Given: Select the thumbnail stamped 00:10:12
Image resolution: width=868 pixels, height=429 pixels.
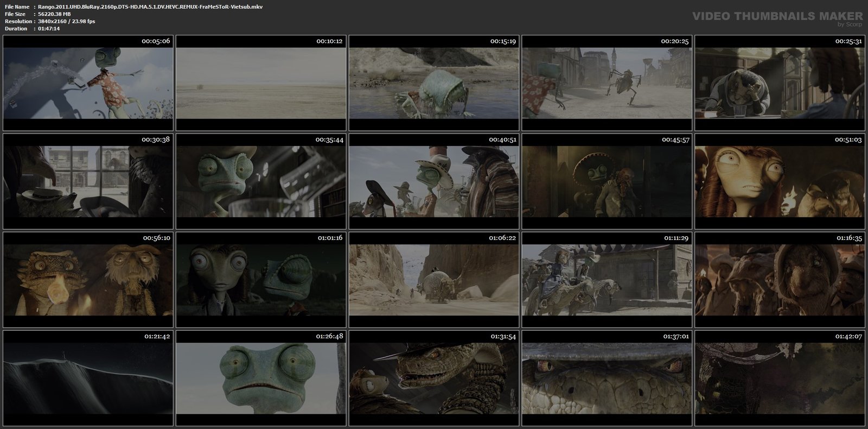Looking at the screenshot, I should coord(261,83).
